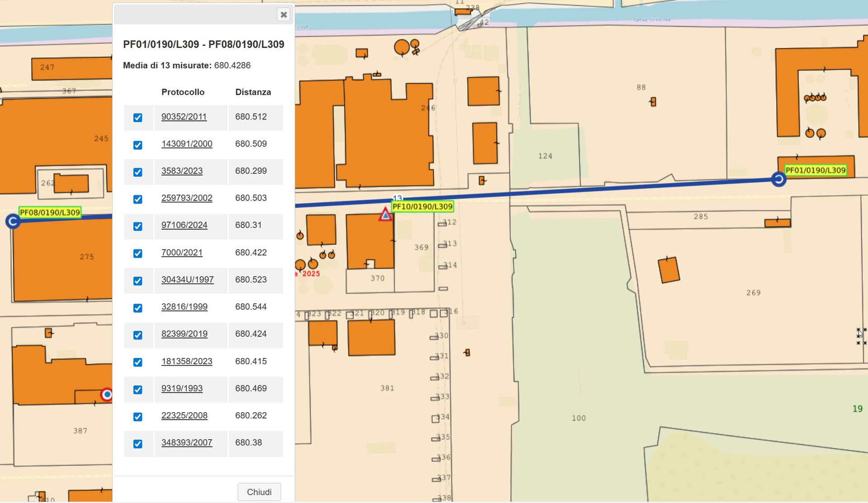Click the PF10/0190/L309 yellow label
This screenshot has width=868, height=503.
tap(422, 207)
